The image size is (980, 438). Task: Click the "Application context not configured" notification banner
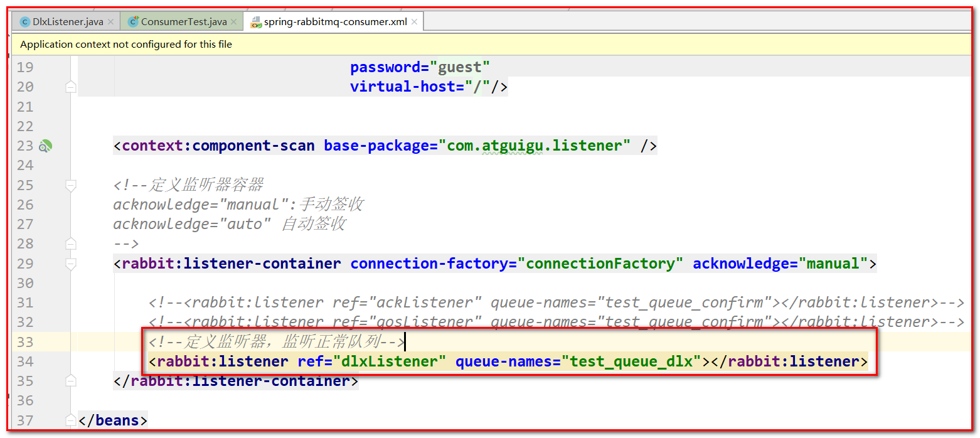pyautogui.click(x=125, y=45)
